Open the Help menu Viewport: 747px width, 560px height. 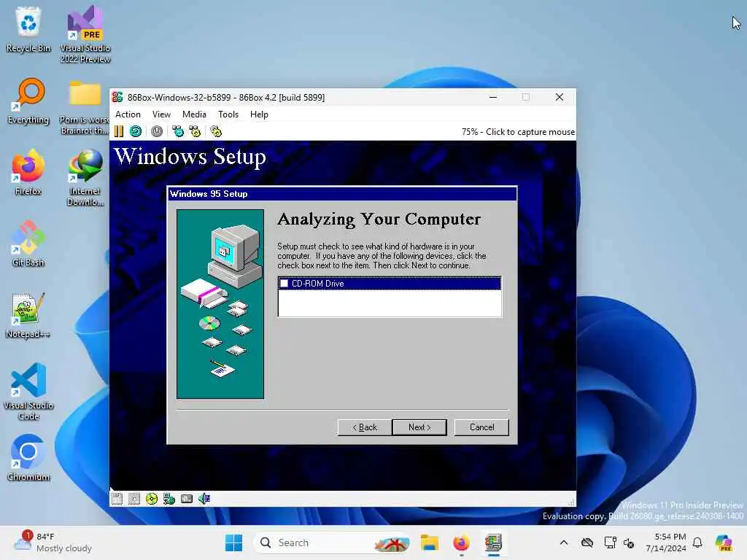click(x=259, y=114)
